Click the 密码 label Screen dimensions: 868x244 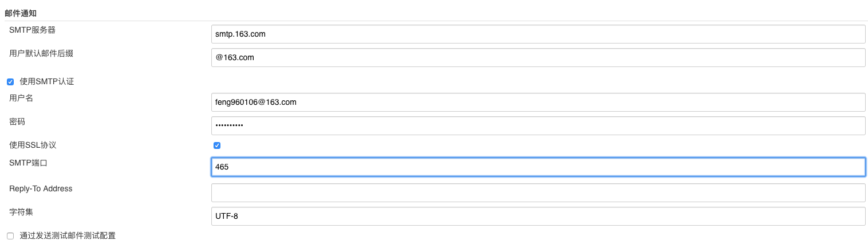[17, 121]
